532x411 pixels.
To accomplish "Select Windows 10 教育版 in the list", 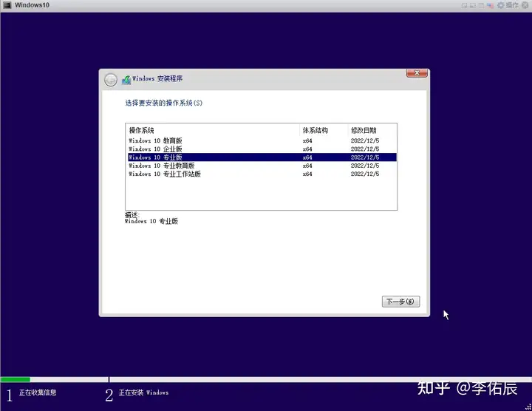I will 262,140.
